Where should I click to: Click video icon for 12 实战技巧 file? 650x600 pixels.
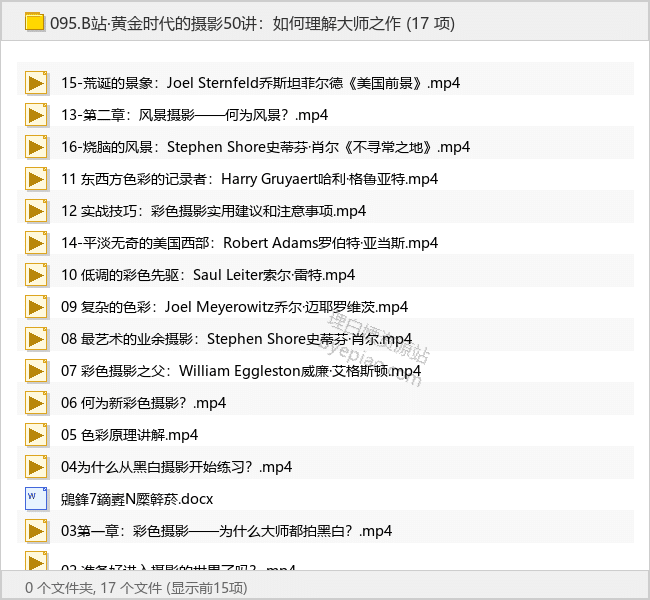coord(36,211)
